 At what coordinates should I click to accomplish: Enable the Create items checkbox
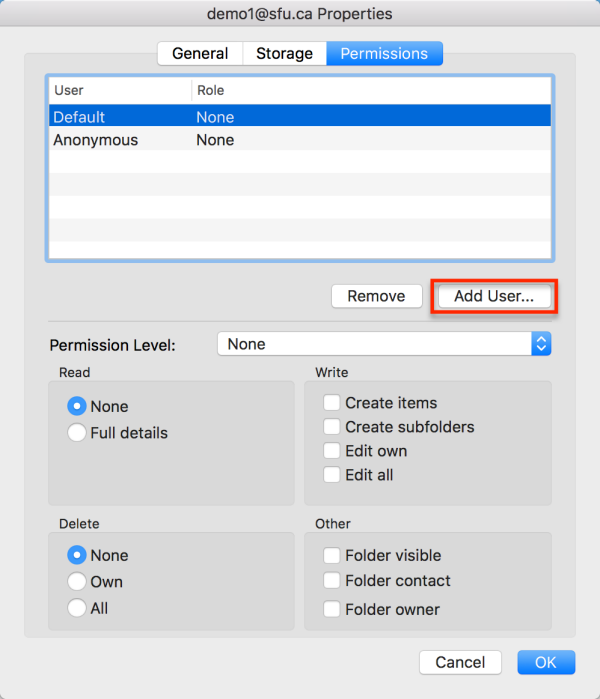tap(332, 403)
